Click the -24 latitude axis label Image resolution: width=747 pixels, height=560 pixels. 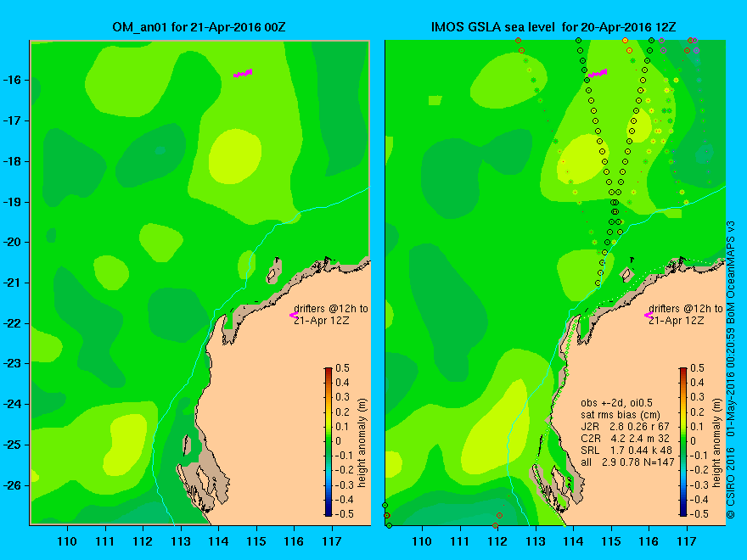[x=10, y=404]
